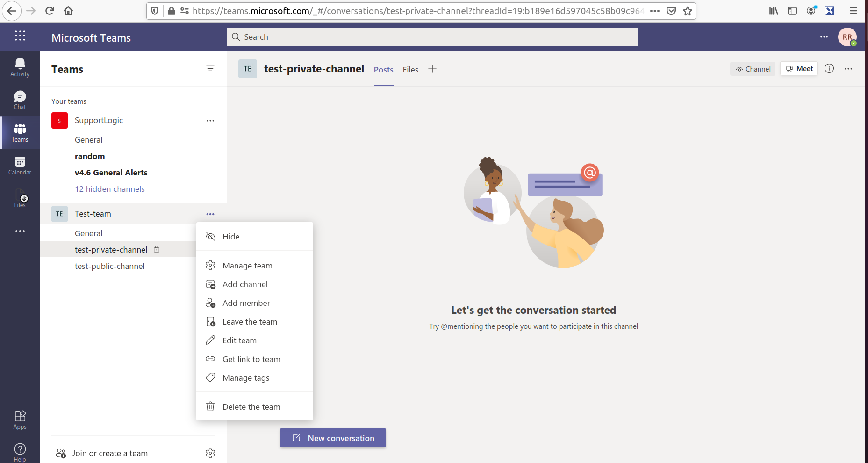This screenshot has height=463, width=868.
Task: Open Firefox hamburger menu
Action: point(854,11)
